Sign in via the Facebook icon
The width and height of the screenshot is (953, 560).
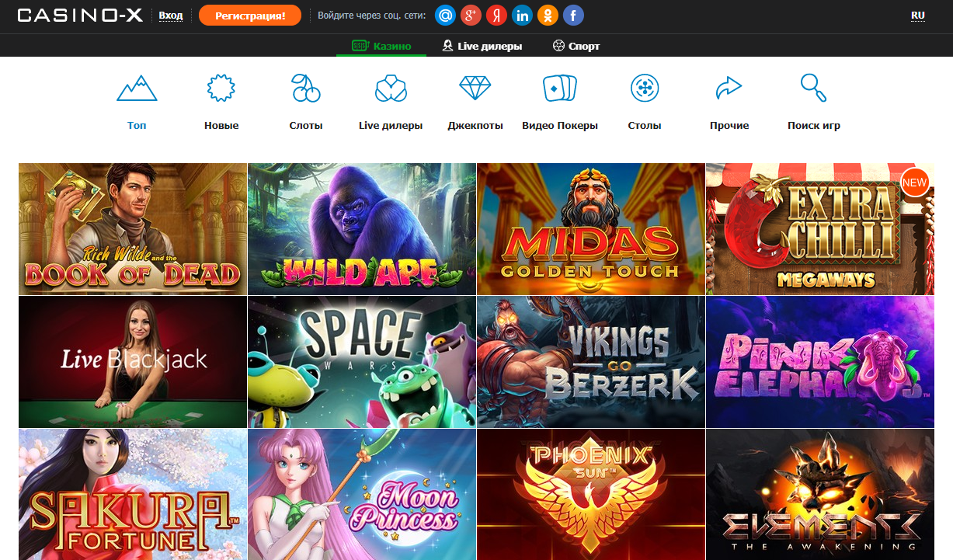pyautogui.click(x=572, y=15)
